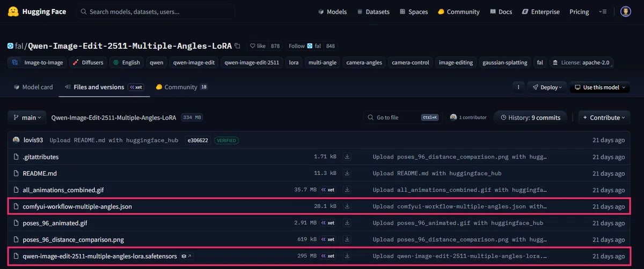The width and height of the screenshot is (644, 269).
Task: Open the Docs nav item
Action: pos(500,12)
